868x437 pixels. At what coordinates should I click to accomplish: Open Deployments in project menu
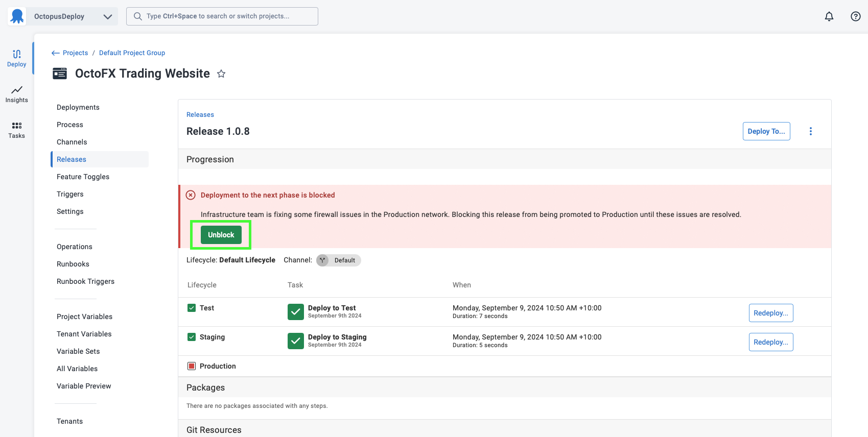click(x=78, y=107)
